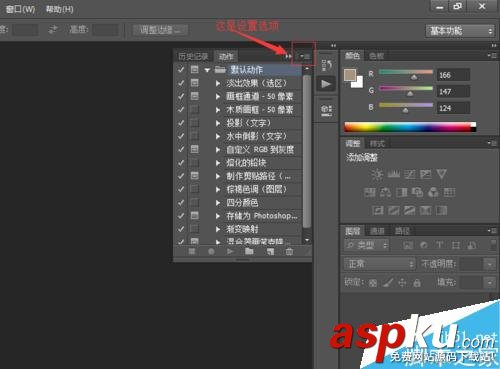
Task: Open the 基本功能 workspace dropdown
Action: pos(460,31)
